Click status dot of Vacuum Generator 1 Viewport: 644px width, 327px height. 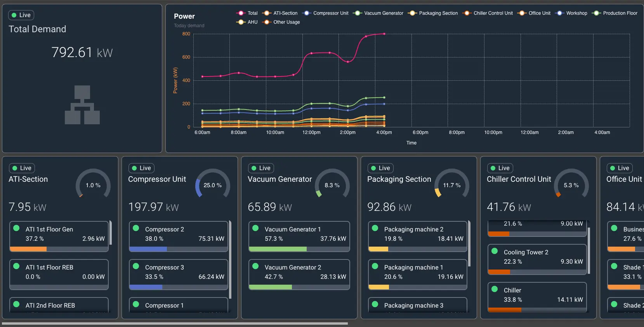tap(255, 228)
